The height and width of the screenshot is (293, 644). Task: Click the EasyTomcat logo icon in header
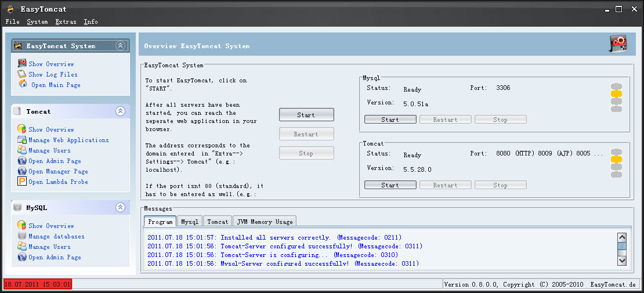pos(618,44)
